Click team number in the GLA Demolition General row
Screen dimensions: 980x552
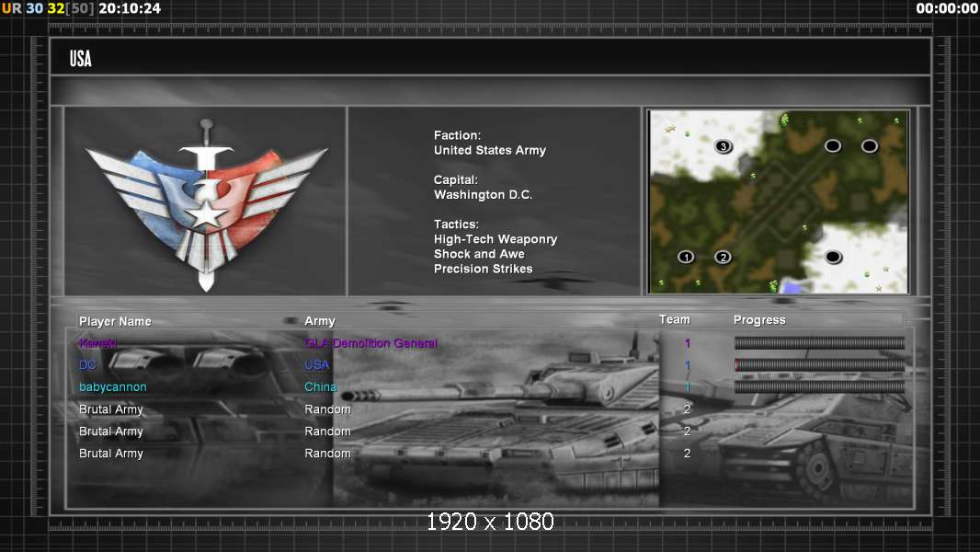point(688,343)
